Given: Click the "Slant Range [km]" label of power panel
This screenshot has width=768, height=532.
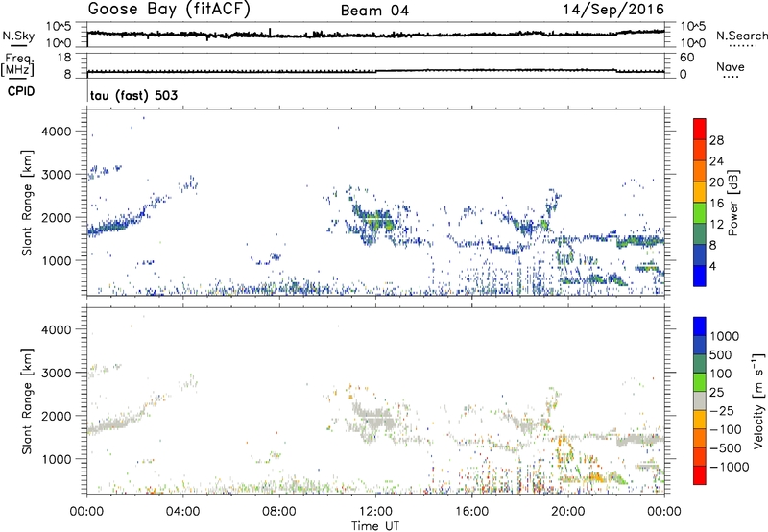Looking at the screenshot, I should [27, 203].
